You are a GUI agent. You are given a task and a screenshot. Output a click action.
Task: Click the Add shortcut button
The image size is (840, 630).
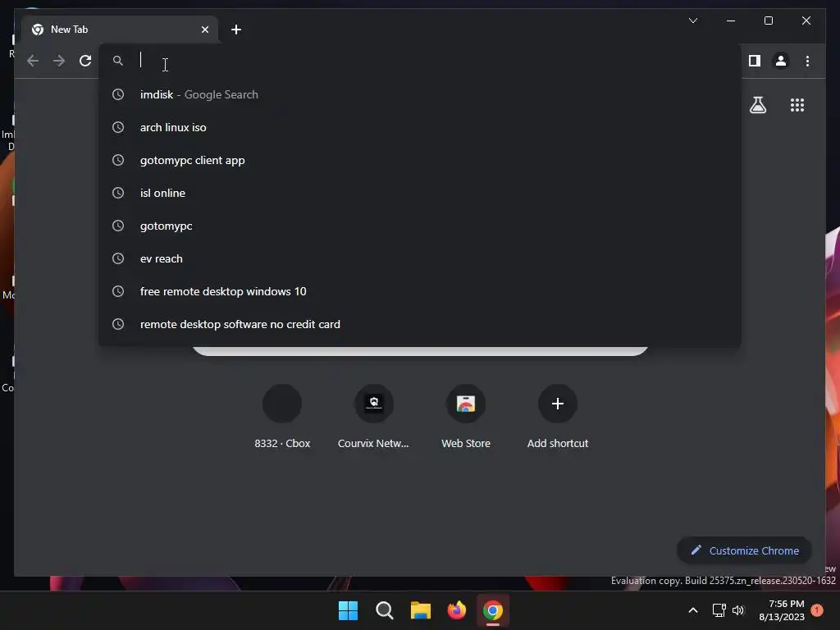557,417
